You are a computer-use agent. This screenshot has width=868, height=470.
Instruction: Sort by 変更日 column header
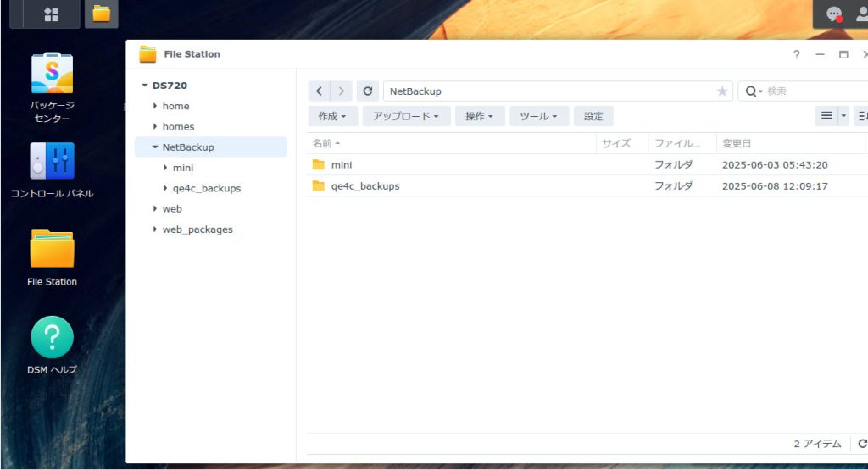coord(791,143)
